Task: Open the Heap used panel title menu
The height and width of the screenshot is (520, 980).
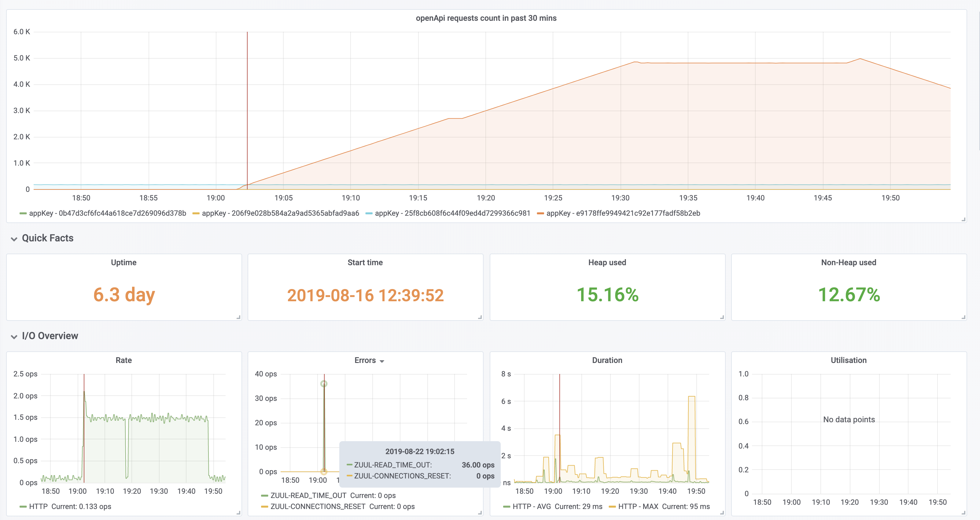Action: pyautogui.click(x=607, y=262)
